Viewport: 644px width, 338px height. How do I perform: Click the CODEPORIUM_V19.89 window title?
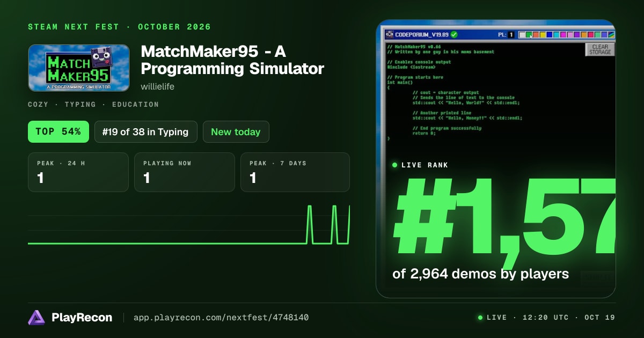422,34
